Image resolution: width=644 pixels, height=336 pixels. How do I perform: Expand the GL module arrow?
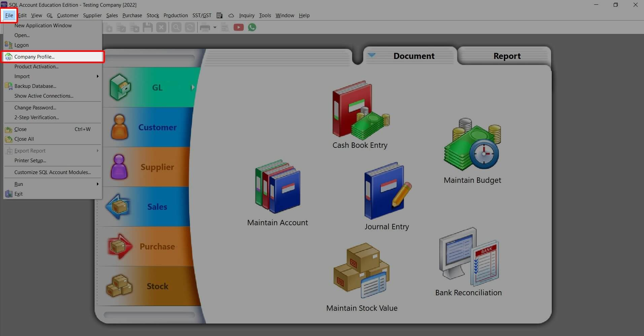coord(193,88)
